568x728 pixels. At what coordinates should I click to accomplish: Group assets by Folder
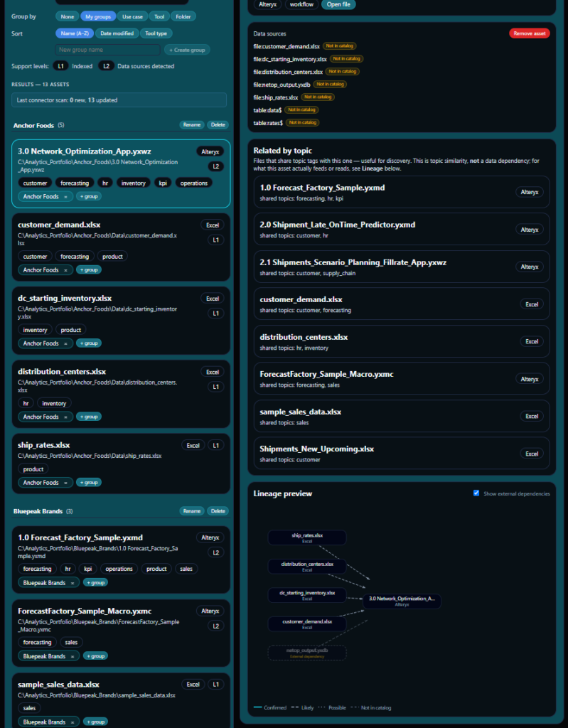pos(183,16)
